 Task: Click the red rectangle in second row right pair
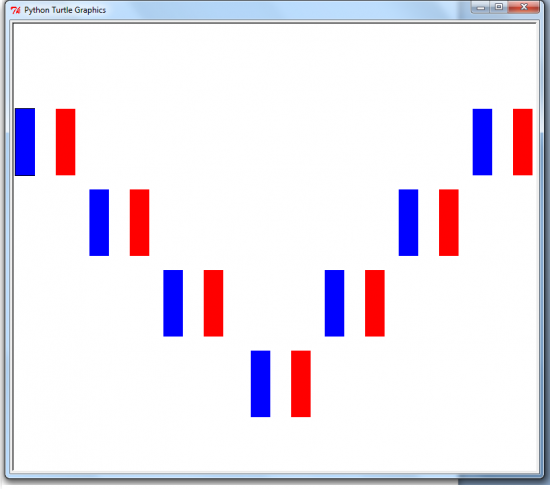[449, 223]
